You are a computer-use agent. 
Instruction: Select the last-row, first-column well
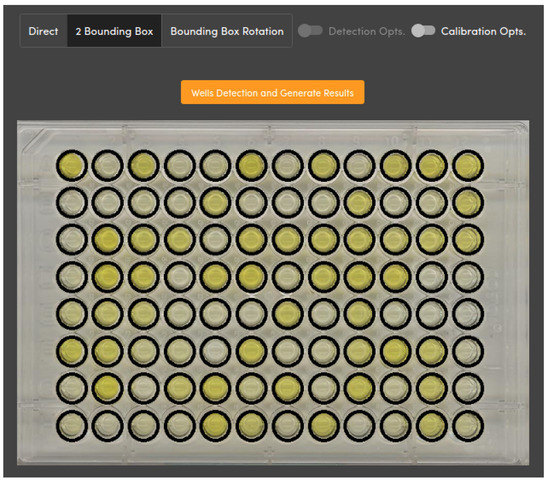click(x=72, y=426)
